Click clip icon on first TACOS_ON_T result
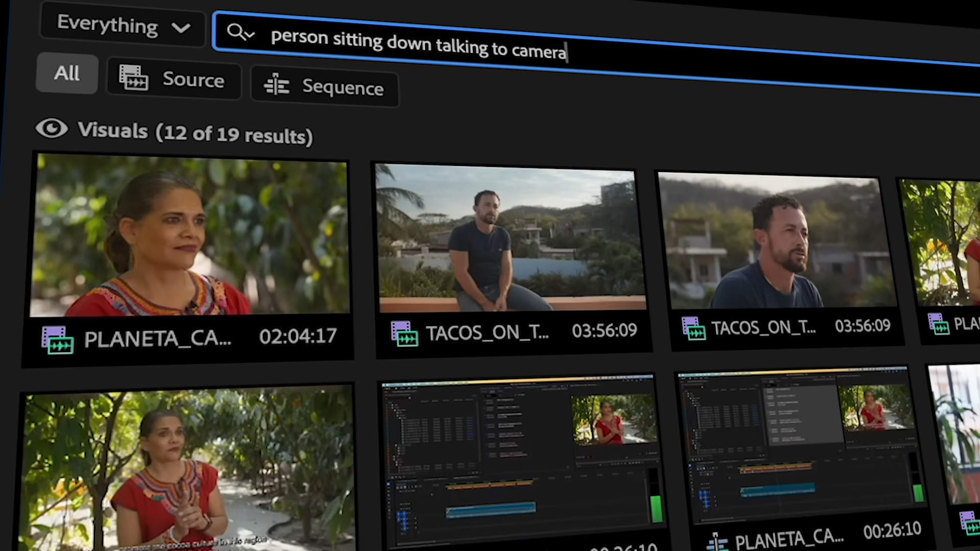Screen dimensions: 980x551 pos(404,334)
